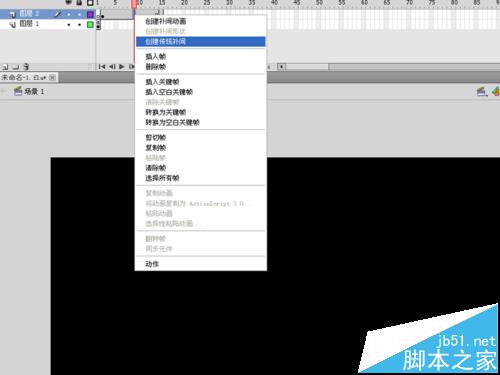Click the lock column header icon

click(x=79, y=2)
